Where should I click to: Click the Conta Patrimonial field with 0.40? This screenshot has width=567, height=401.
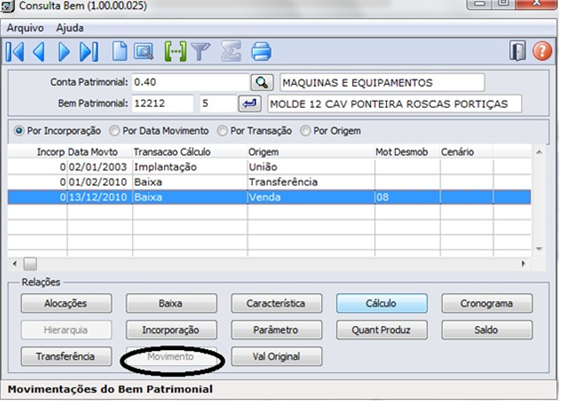pyautogui.click(x=190, y=82)
